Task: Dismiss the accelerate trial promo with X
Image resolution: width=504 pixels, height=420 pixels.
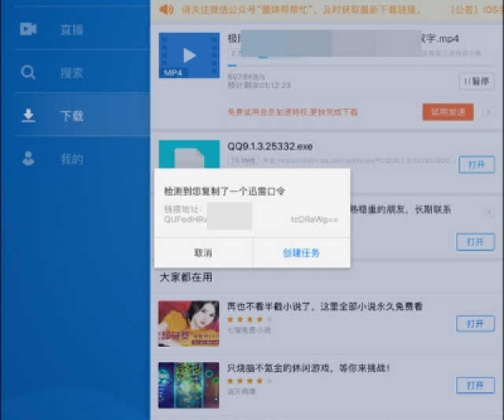Action: (x=489, y=113)
